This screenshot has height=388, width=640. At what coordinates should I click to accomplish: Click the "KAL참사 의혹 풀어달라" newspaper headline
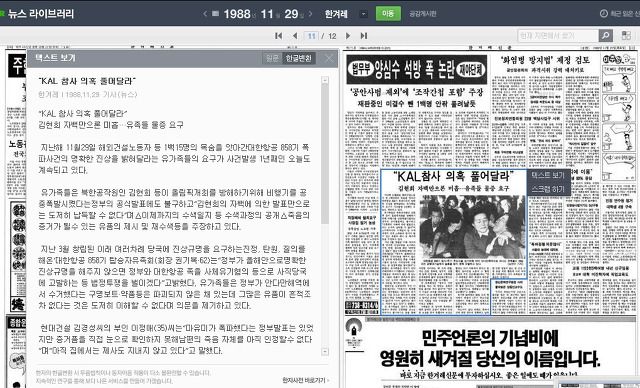point(453,177)
